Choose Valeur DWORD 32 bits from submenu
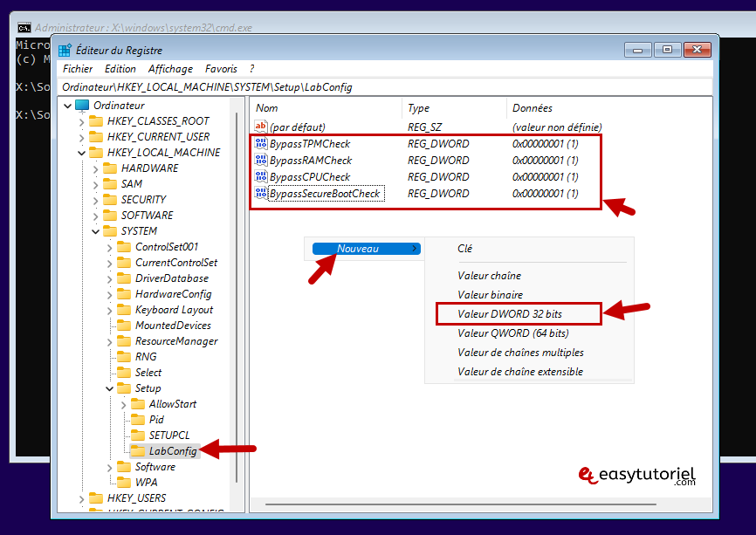 (x=510, y=314)
